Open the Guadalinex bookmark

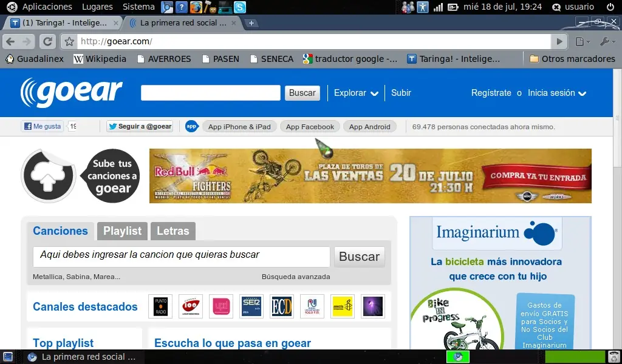35,59
